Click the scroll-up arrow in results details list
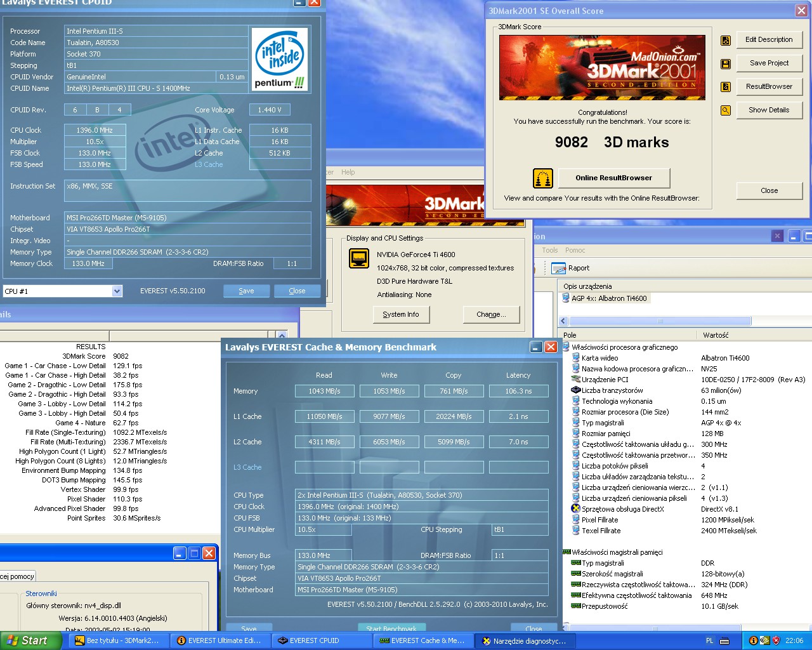 click(282, 335)
